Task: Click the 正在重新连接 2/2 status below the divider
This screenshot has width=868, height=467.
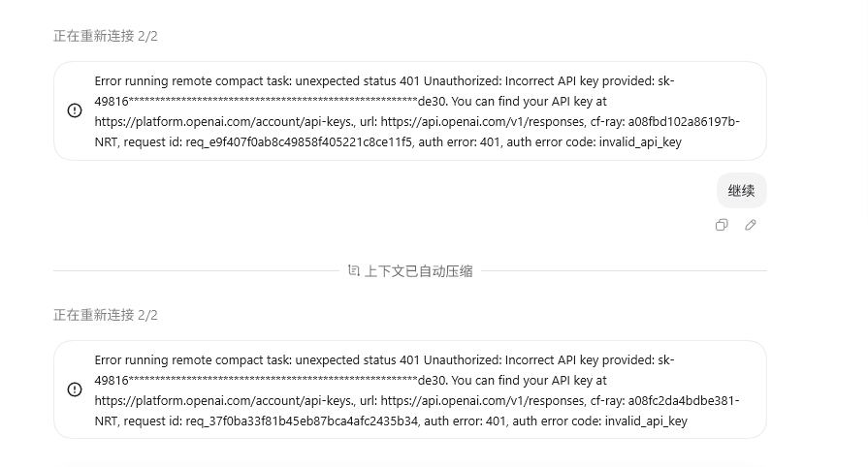Action: pos(105,315)
